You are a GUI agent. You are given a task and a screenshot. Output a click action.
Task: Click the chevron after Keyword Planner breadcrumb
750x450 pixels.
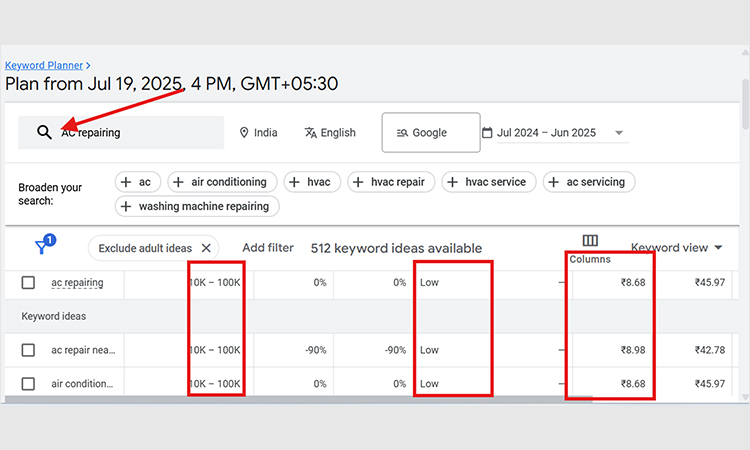point(88,66)
